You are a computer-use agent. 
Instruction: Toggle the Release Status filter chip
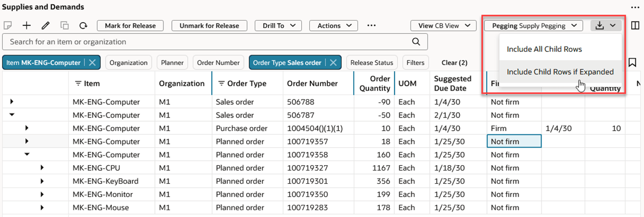tap(371, 62)
